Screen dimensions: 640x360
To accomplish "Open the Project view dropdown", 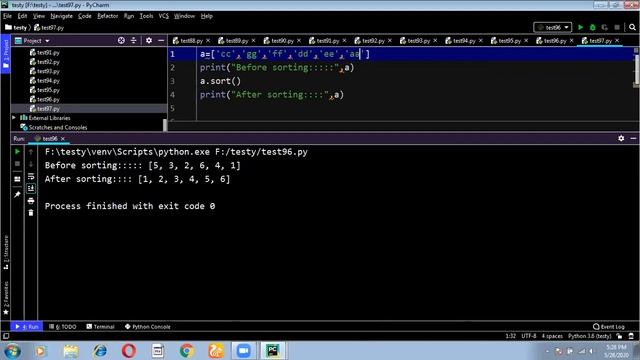I will 32,40.
